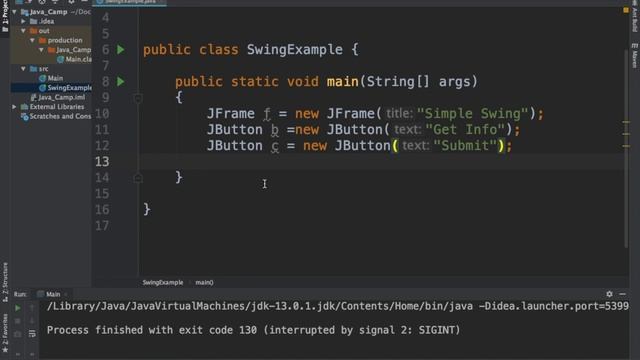The height and width of the screenshot is (360, 640).
Task: Click variable f on line 10
Action: click(267, 114)
